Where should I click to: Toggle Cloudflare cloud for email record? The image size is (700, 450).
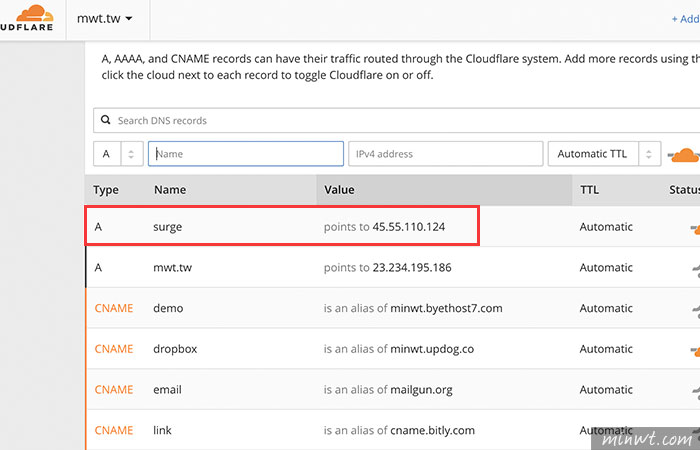[x=696, y=391]
